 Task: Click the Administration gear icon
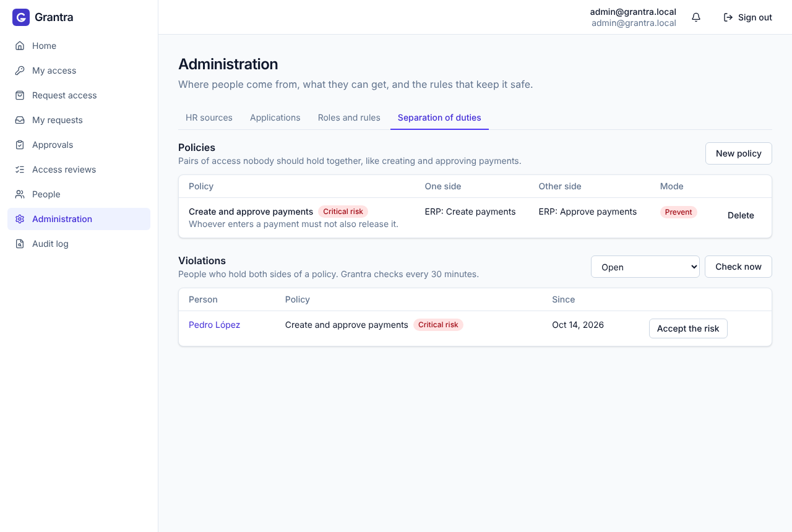pos(20,219)
